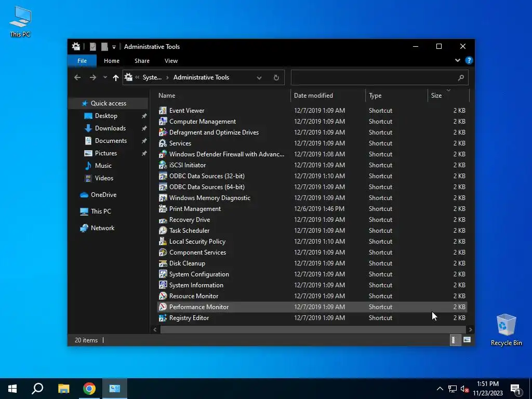Open the address bar history dropdown

(x=259, y=78)
